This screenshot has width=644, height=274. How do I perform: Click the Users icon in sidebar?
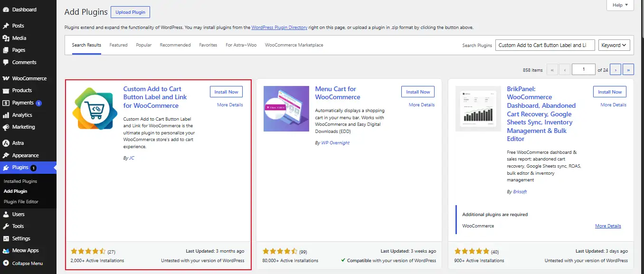click(x=6, y=214)
